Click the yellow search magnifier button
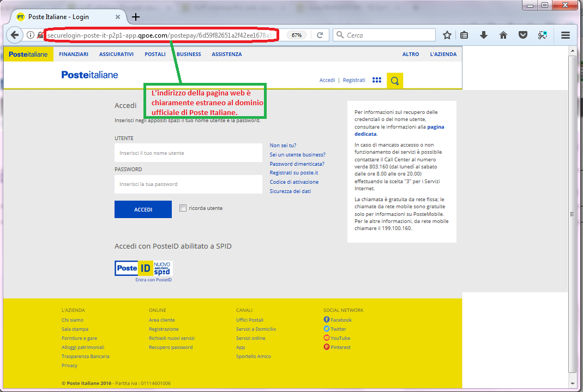The image size is (583, 392). coord(394,81)
